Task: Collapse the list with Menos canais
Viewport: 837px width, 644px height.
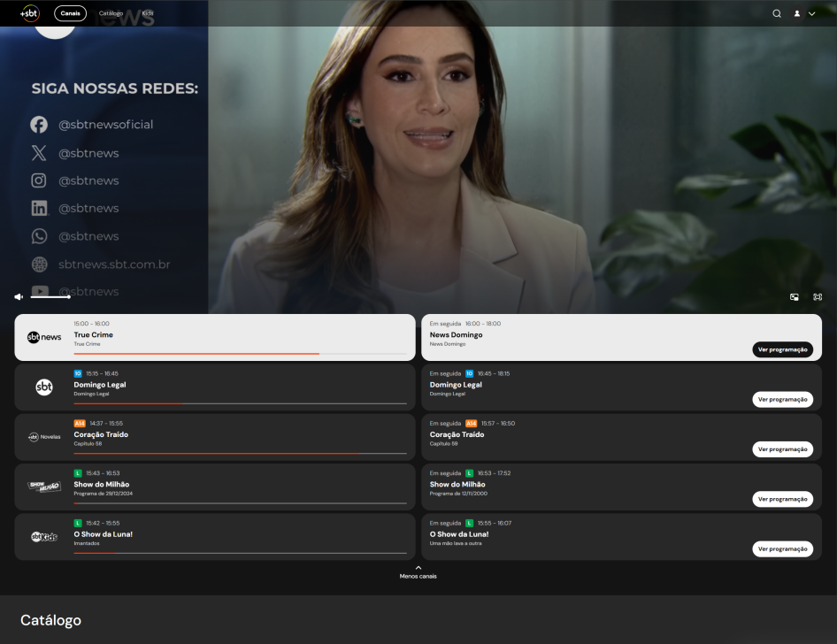Action: [x=418, y=572]
